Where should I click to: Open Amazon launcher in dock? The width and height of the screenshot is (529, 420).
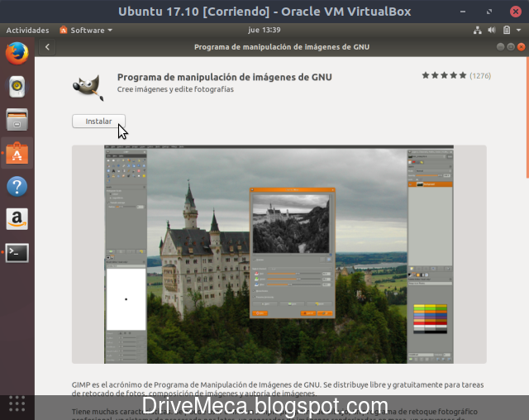click(17, 219)
